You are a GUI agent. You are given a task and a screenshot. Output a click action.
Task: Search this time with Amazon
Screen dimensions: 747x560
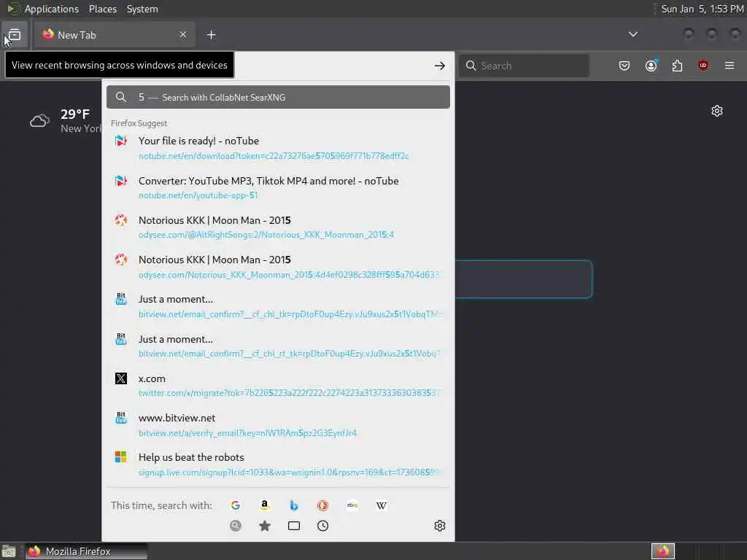click(265, 505)
